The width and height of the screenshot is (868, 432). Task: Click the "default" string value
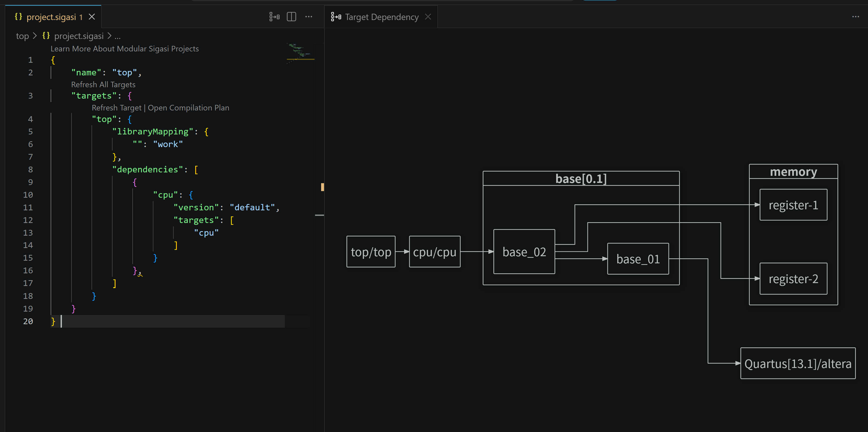coord(252,207)
